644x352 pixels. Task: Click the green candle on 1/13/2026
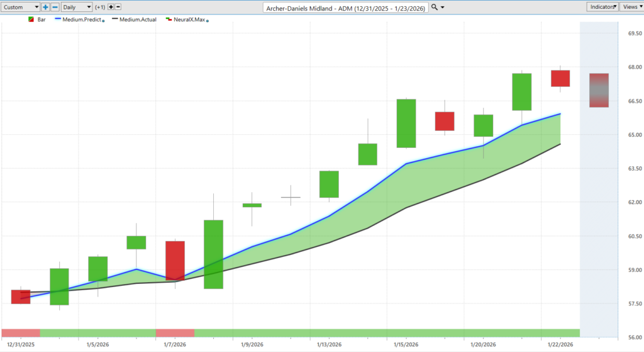point(329,185)
